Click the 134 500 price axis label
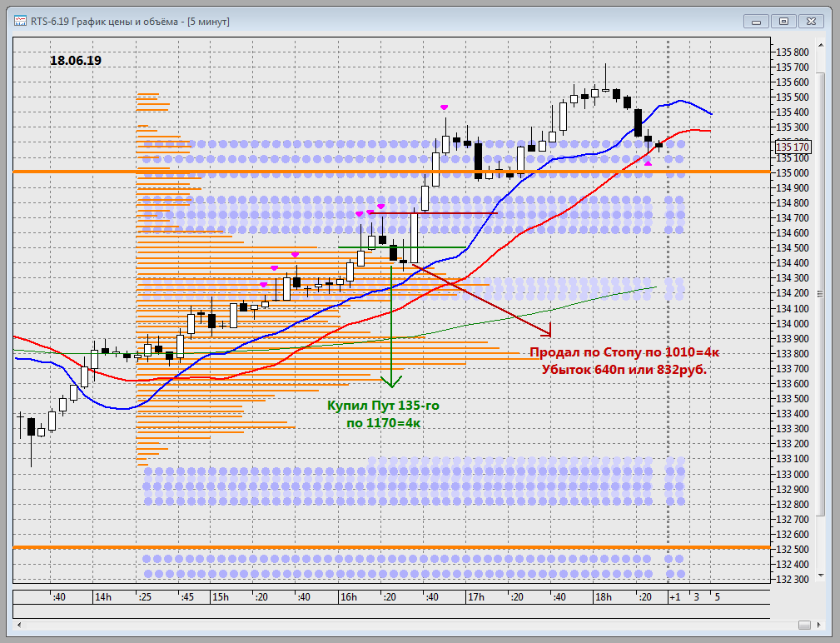The height and width of the screenshot is (643, 840). [793, 248]
